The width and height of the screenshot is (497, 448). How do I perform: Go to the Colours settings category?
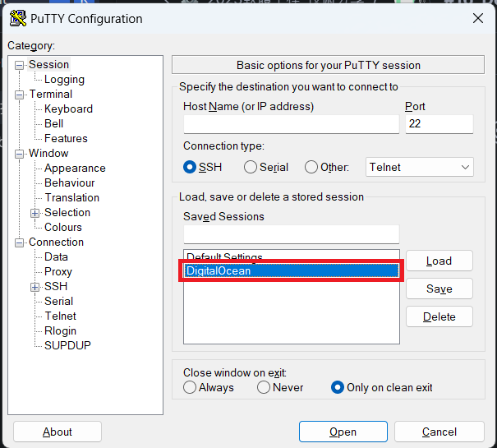coord(63,228)
